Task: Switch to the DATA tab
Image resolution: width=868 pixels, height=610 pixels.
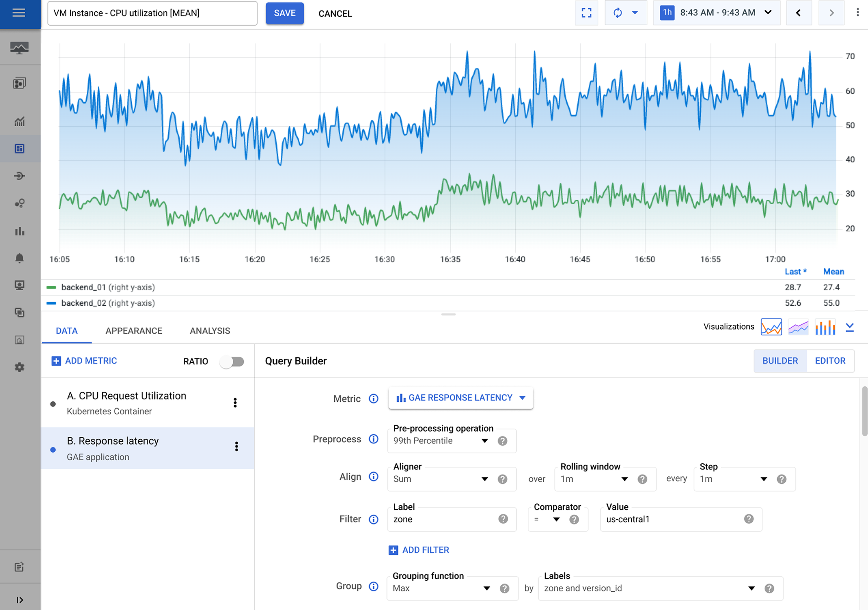Action: point(67,331)
